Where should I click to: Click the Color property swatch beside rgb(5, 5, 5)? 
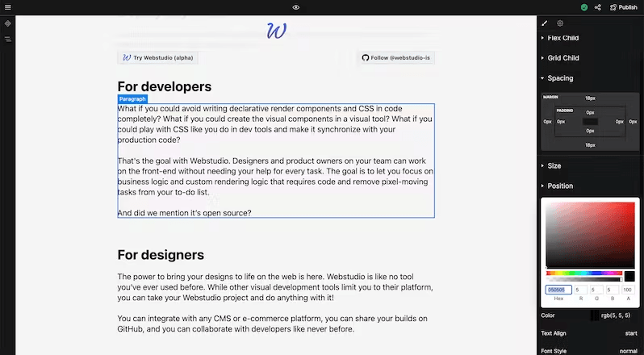[x=595, y=315]
